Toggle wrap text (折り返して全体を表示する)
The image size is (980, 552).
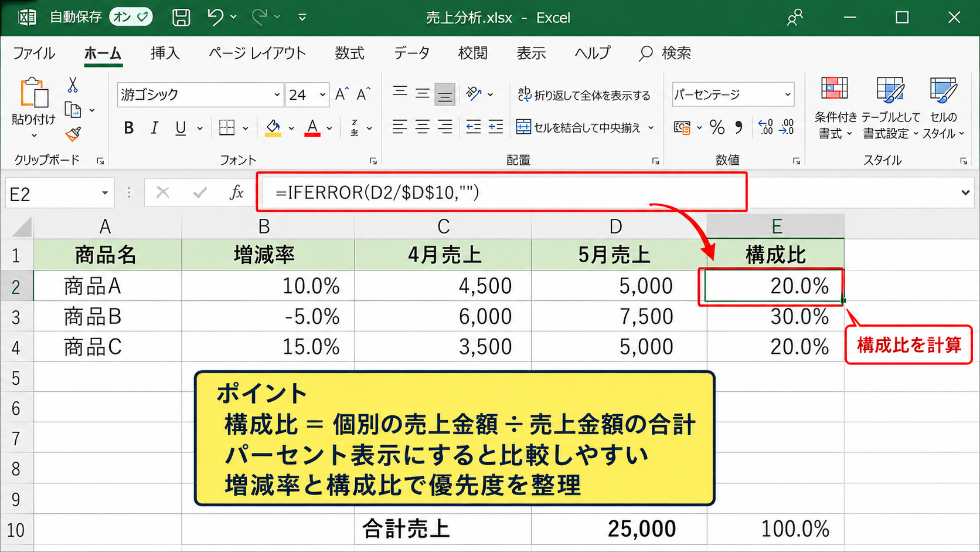coord(584,94)
